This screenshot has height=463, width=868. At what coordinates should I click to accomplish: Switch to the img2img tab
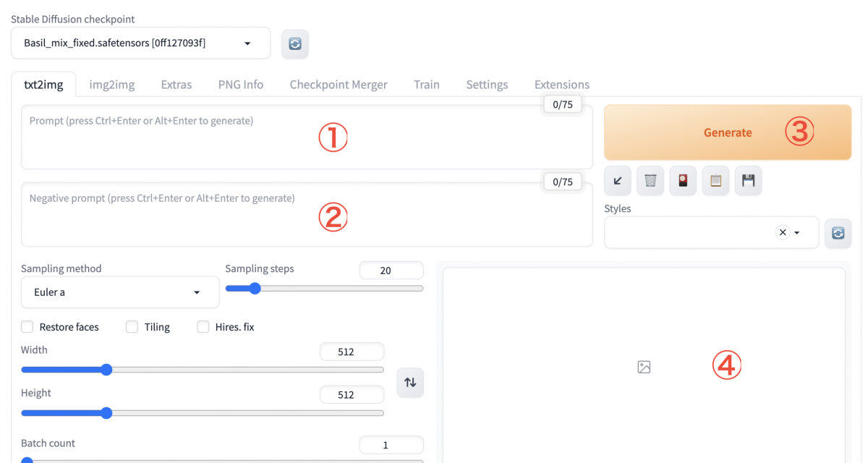point(111,85)
